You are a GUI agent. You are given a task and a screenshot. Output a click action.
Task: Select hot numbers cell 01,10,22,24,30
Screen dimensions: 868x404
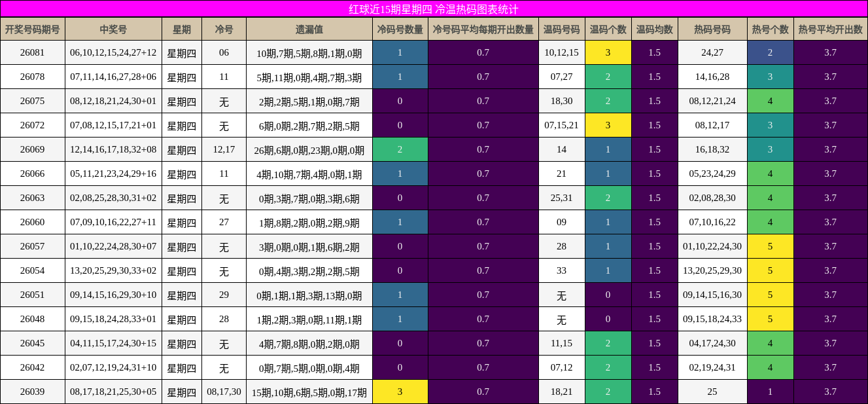713,246
